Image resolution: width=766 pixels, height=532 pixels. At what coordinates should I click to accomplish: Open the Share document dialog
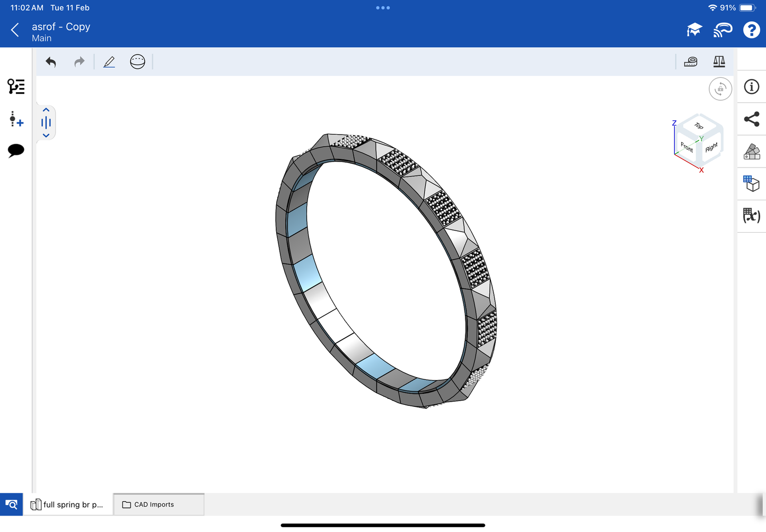[x=752, y=119]
